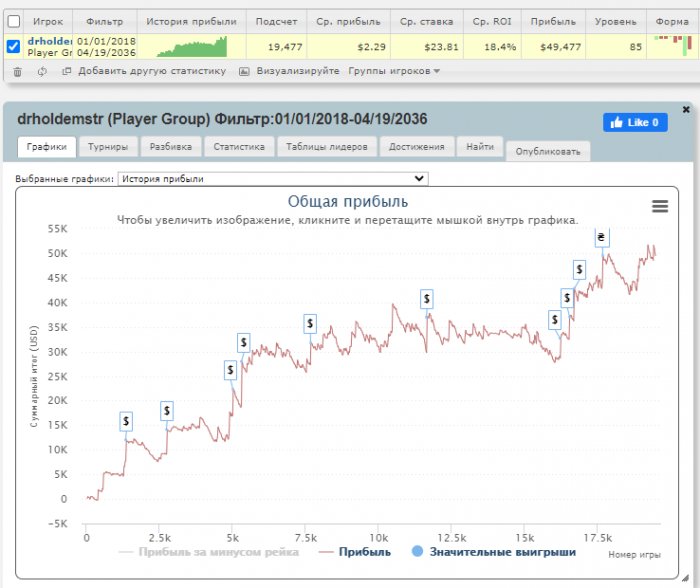Click the Facebook Like button
The width and height of the screenshot is (700, 588).
(635, 123)
